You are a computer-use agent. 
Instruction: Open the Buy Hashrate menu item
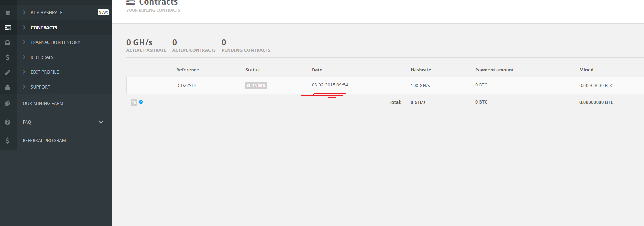point(46,12)
